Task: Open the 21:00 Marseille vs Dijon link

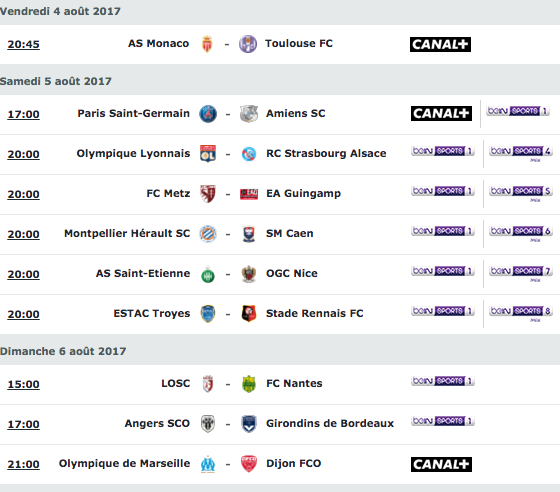Action: click(24, 464)
